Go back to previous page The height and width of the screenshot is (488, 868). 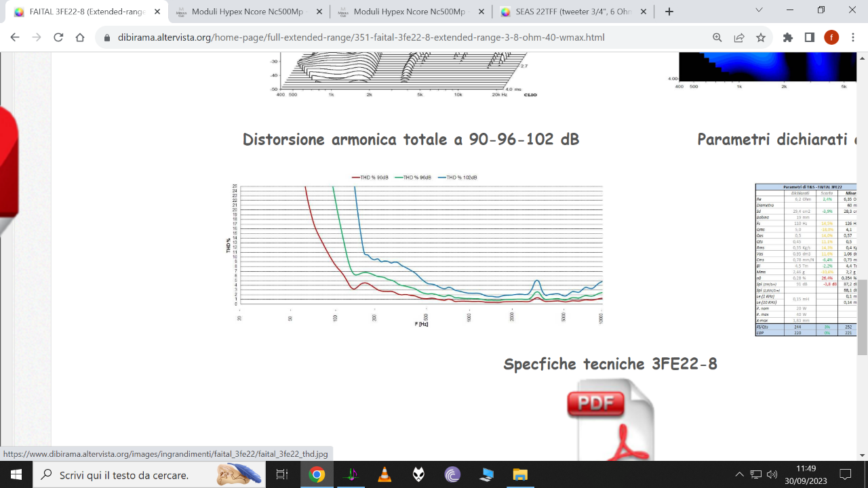tap(15, 38)
